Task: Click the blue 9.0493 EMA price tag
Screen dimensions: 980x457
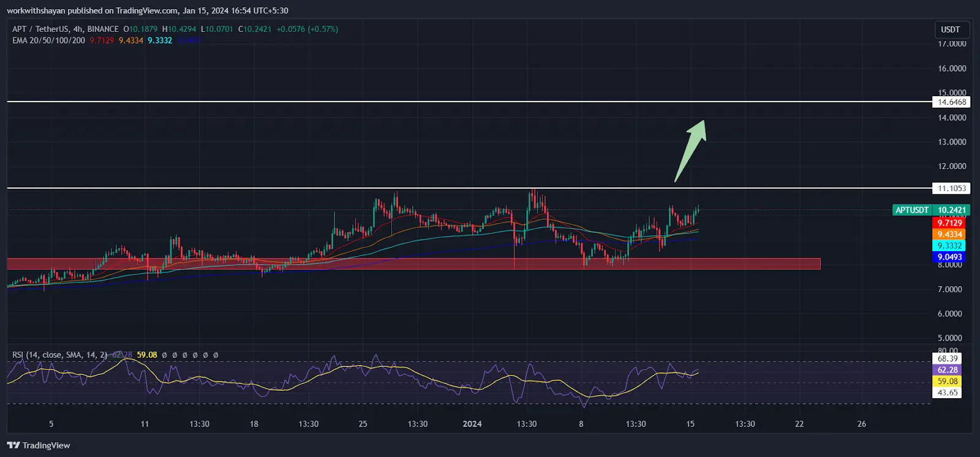Action: pyautogui.click(x=949, y=257)
